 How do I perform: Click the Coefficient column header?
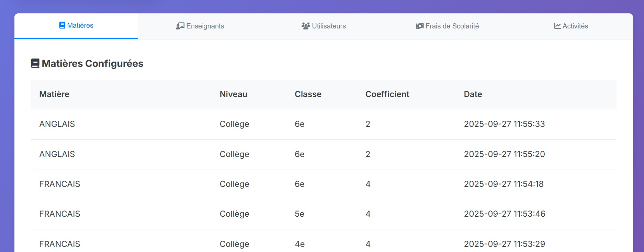[387, 94]
